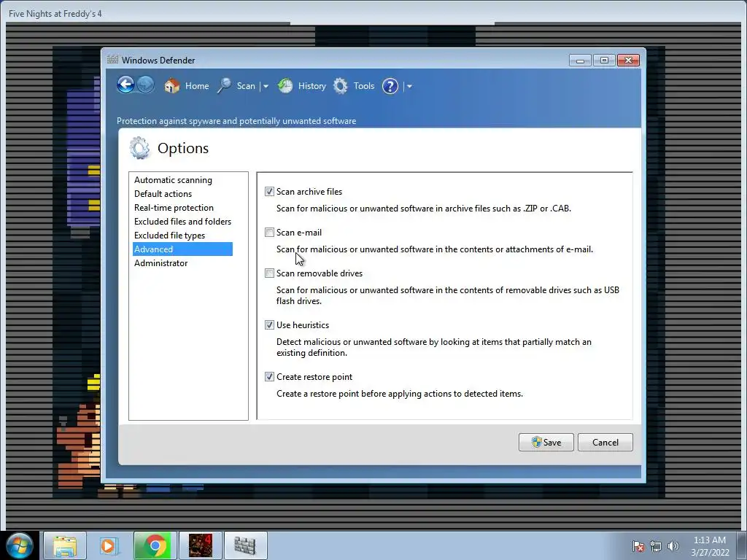Click the Tools toolbar label
The width and height of the screenshot is (747, 560).
click(x=364, y=86)
